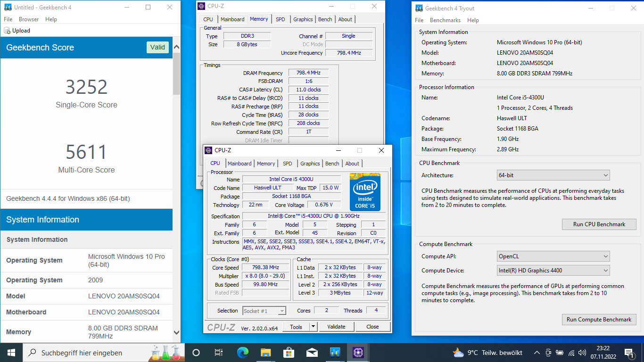Show hidden system tray icons chevron
Screen dimensions: 644x362
tap(537, 353)
